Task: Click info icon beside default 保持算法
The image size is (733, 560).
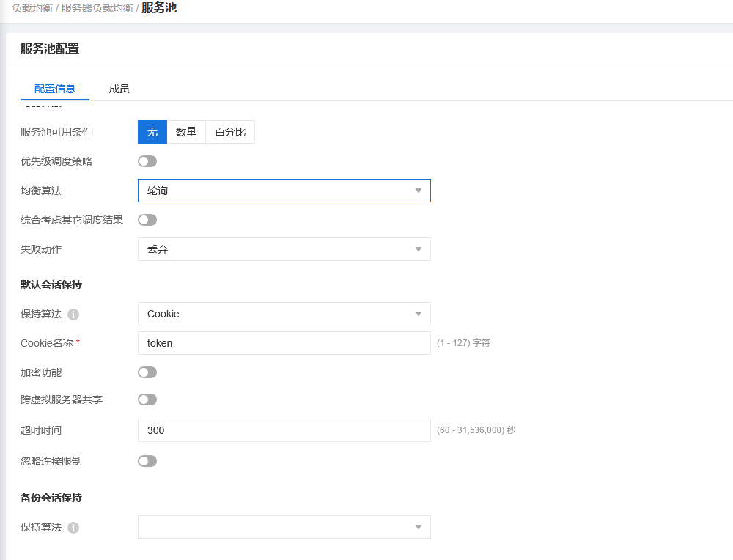Action: [73, 314]
